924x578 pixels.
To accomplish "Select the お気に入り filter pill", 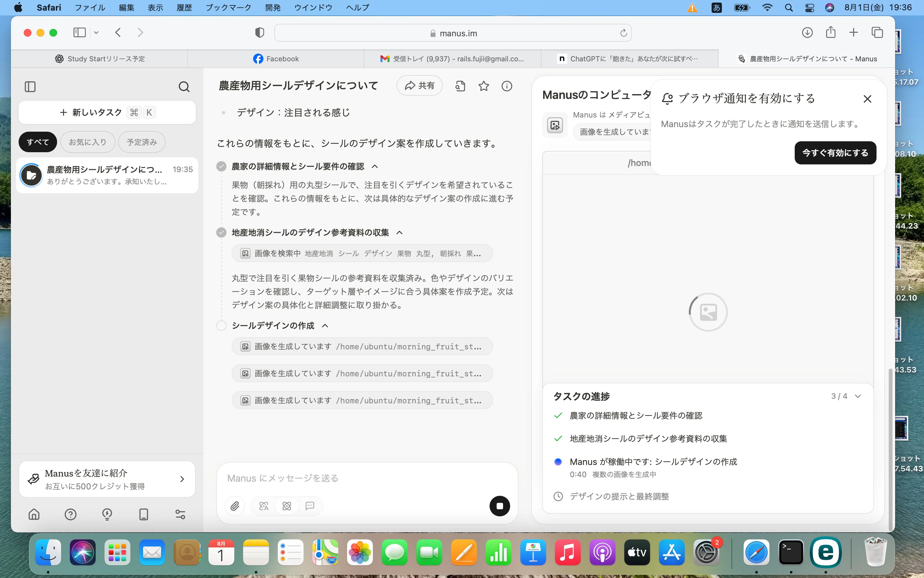I will tap(88, 142).
